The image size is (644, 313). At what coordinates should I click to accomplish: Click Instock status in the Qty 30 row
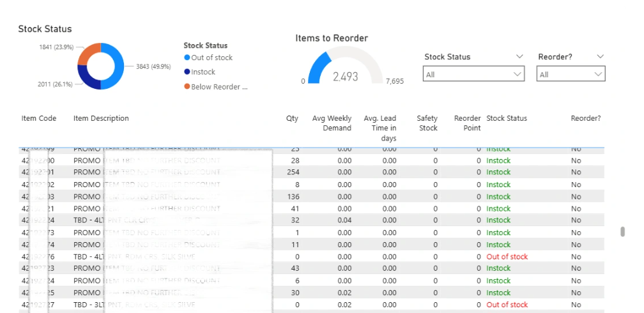coord(498,293)
